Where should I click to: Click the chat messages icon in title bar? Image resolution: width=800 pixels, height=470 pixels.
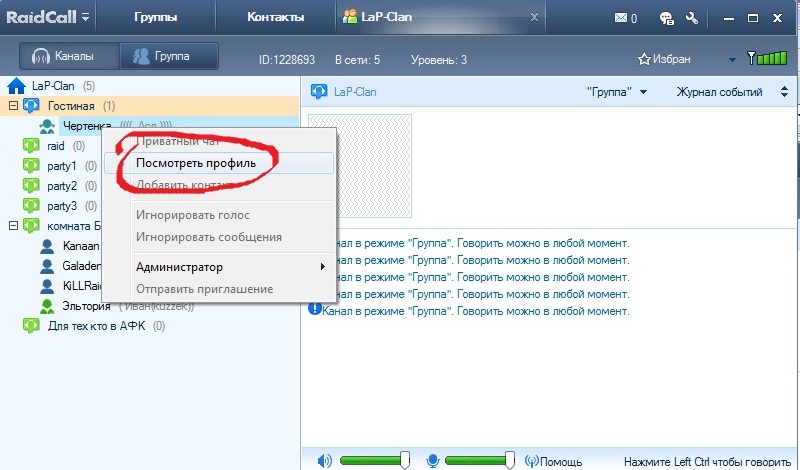pos(666,18)
